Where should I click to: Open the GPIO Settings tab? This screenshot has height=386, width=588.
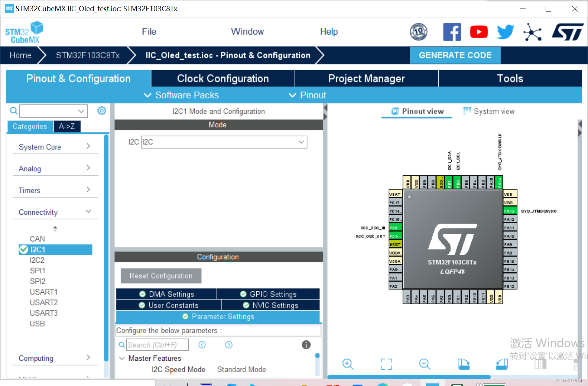pos(268,294)
